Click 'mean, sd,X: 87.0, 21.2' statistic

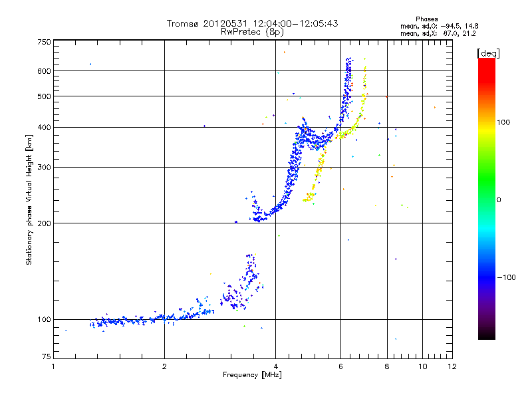(438, 33)
